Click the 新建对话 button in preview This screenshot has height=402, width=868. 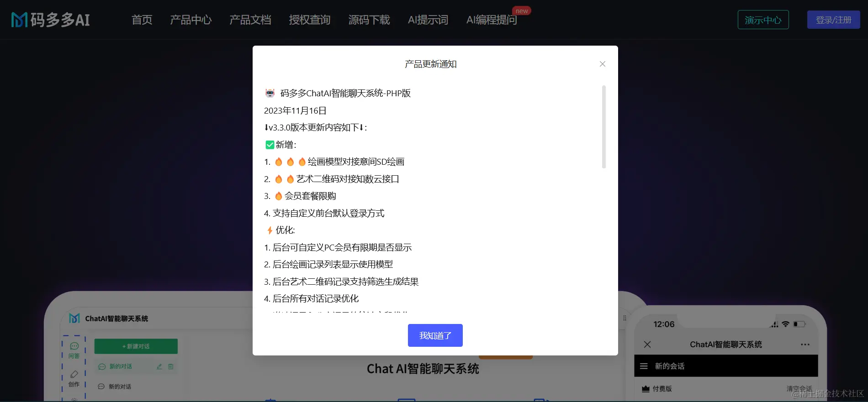click(x=136, y=346)
